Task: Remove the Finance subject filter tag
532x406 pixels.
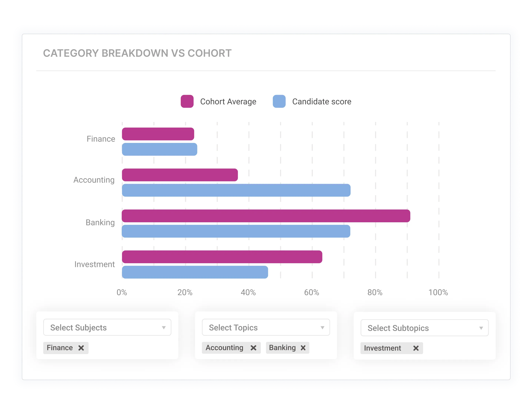Action: pyautogui.click(x=81, y=348)
